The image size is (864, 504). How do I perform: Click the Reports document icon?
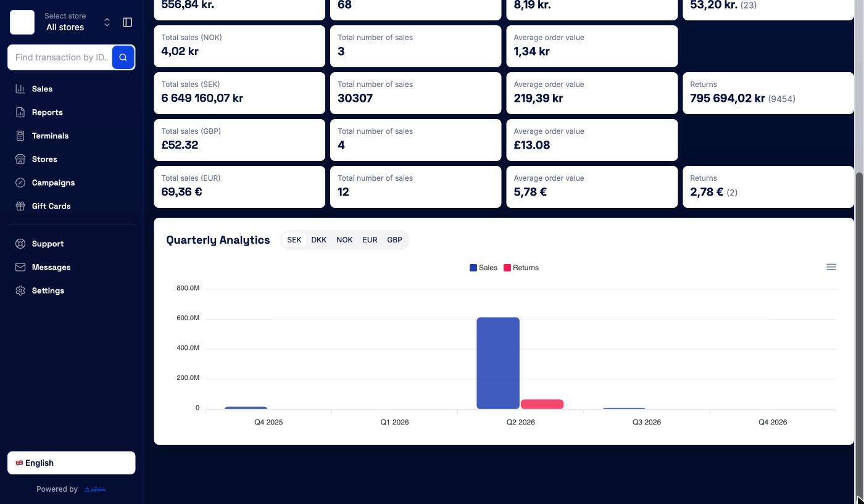coord(20,112)
